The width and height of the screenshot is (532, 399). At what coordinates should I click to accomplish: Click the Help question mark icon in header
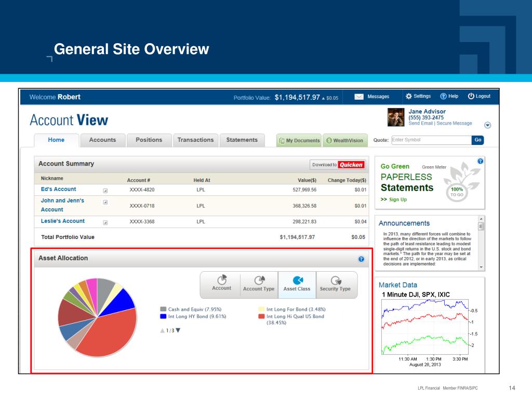443,96
